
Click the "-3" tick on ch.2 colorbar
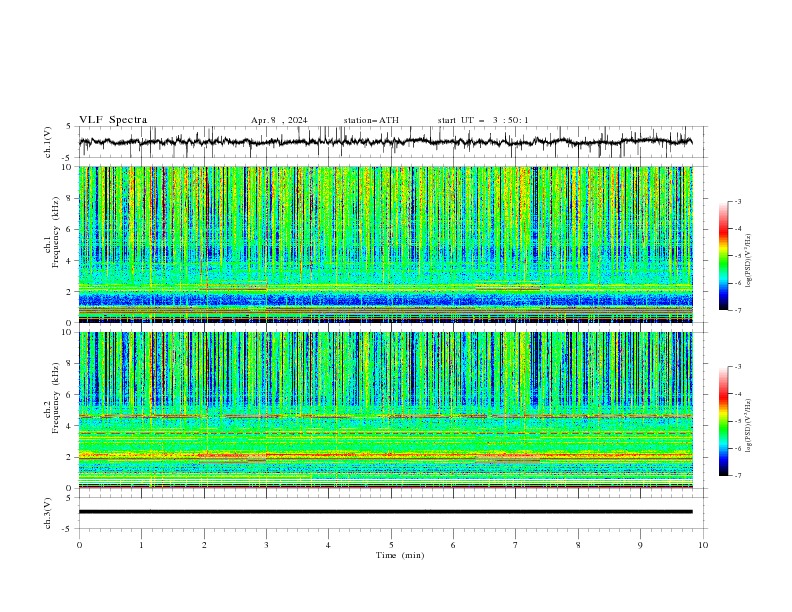pos(737,367)
